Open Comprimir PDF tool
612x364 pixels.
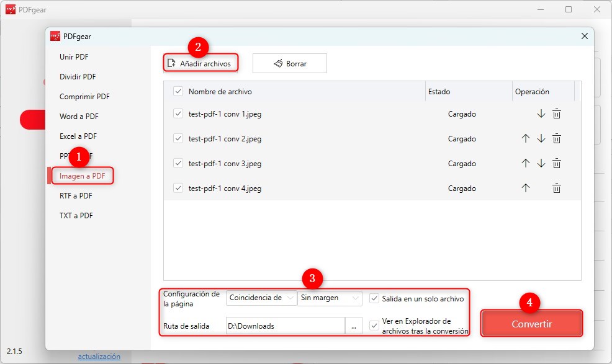pyautogui.click(x=84, y=96)
